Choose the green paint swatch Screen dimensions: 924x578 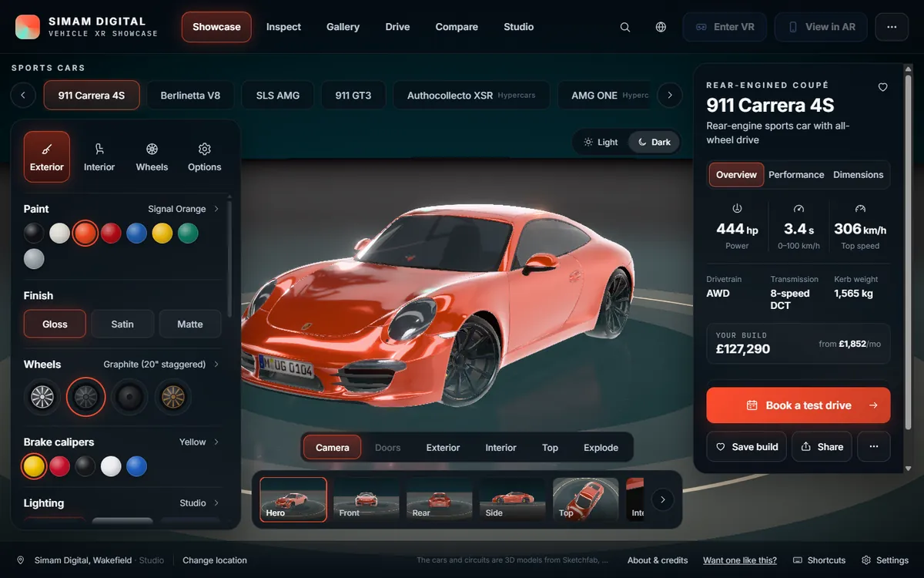point(188,234)
